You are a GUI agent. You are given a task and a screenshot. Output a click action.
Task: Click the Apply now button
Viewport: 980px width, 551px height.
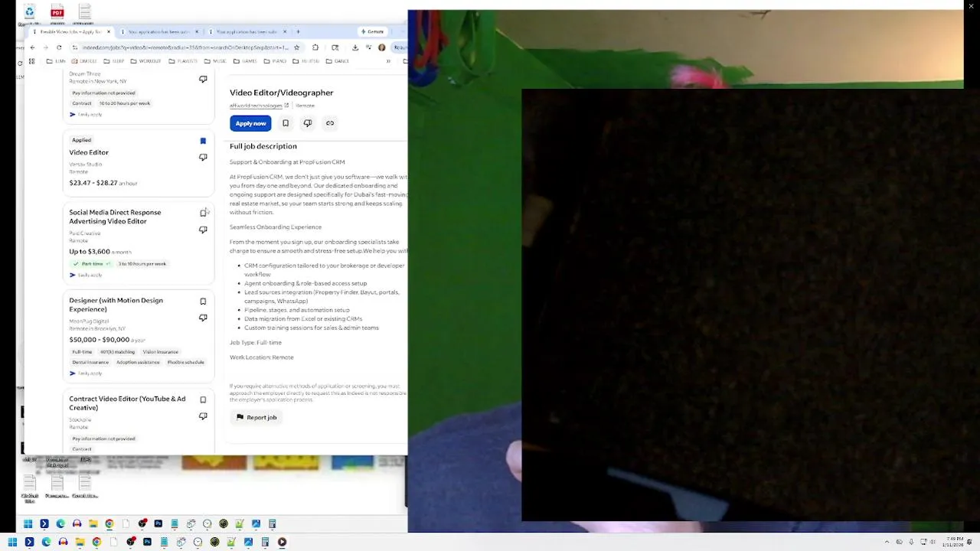point(250,123)
